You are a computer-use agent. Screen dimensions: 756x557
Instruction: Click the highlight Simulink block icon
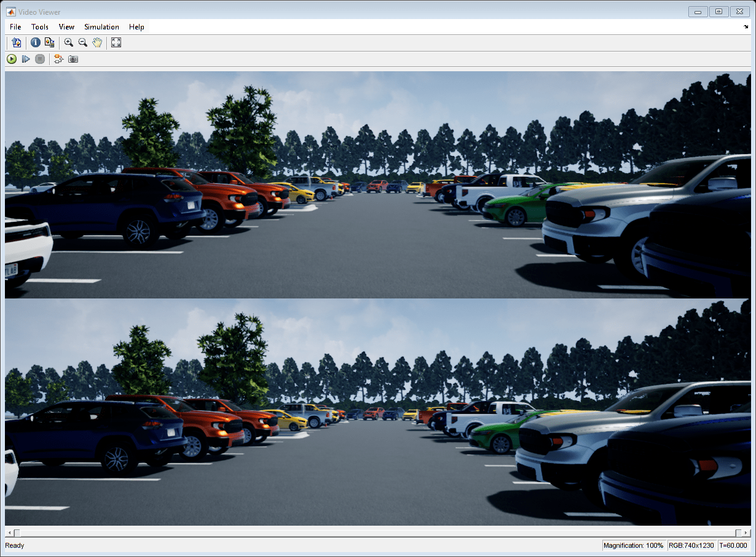click(58, 59)
